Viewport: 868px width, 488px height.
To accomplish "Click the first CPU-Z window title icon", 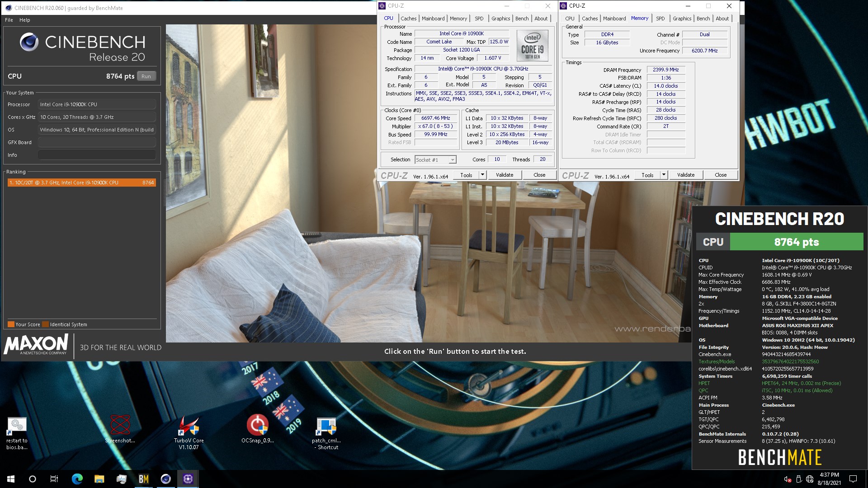I will 382,6.
